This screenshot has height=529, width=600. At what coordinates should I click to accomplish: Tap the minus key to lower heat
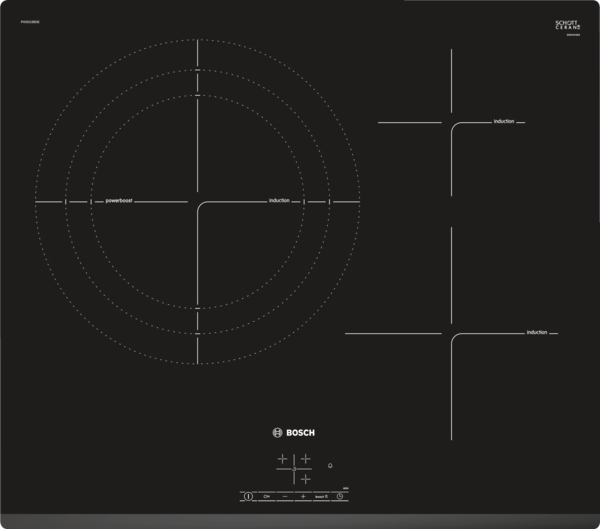[x=285, y=496]
